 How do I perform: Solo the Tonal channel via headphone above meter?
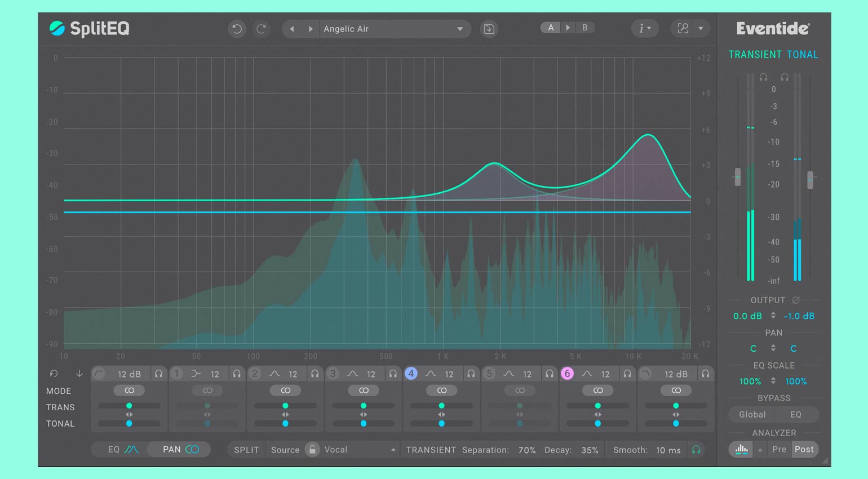tap(784, 77)
